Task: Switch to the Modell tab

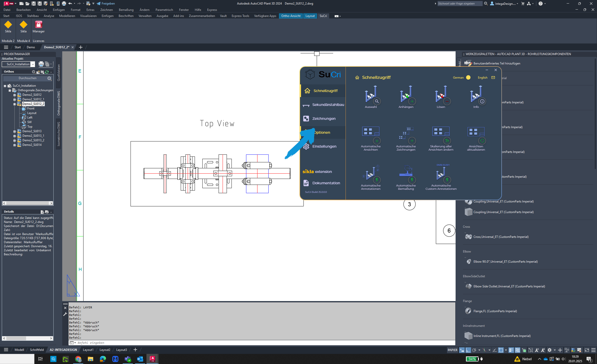Action: tap(19, 350)
